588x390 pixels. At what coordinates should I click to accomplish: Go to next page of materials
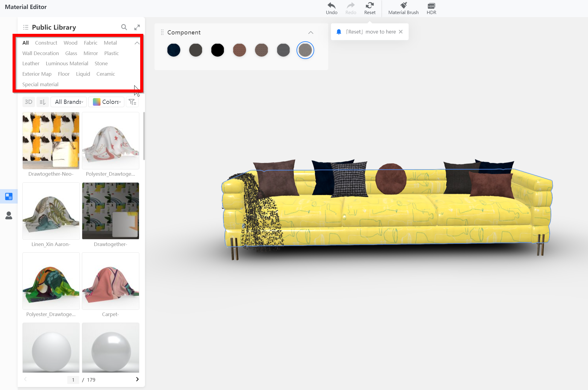(137, 379)
